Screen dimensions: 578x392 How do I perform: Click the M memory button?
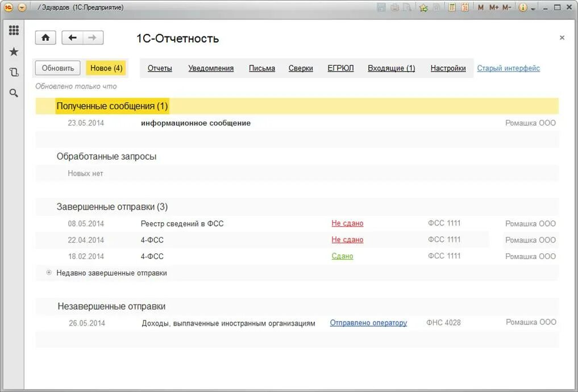pyautogui.click(x=481, y=7)
